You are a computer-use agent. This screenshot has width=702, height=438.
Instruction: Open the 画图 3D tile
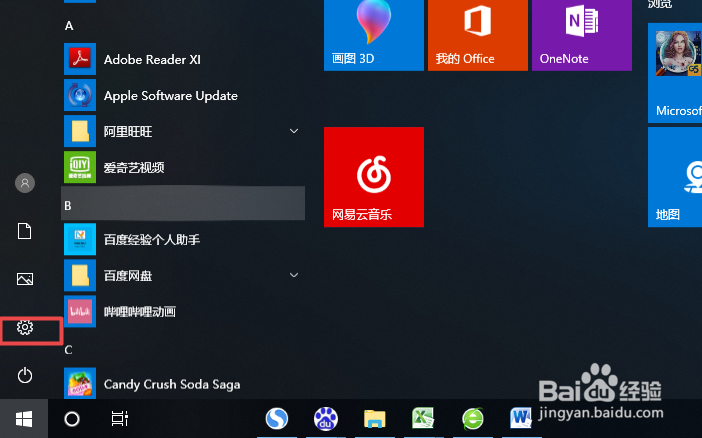(374, 35)
